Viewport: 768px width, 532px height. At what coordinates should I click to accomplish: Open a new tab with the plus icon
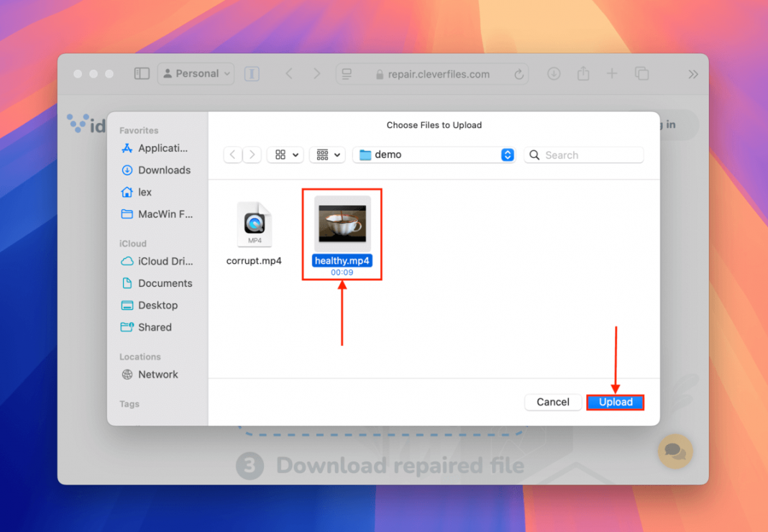613,73
